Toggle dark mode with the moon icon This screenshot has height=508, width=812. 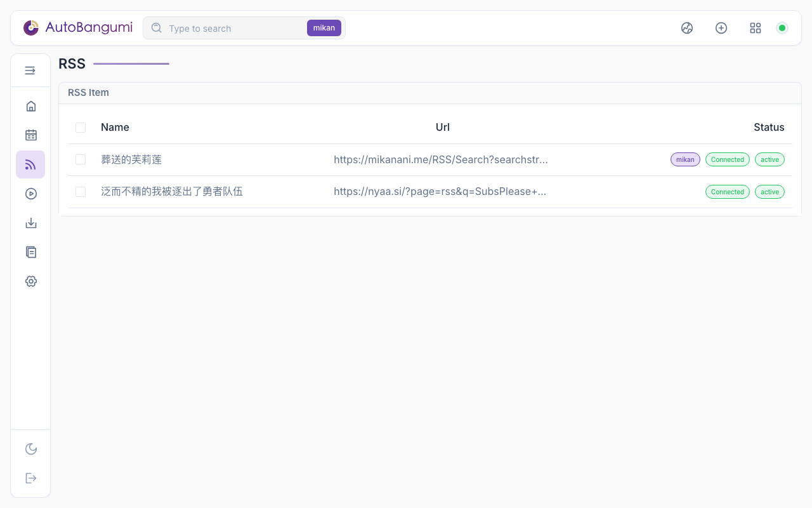(x=30, y=449)
